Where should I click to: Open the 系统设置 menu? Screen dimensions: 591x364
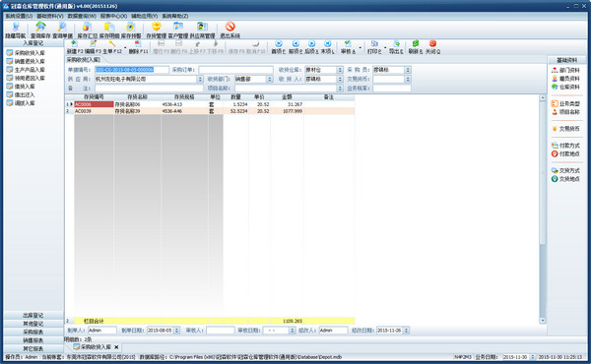tap(19, 16)
